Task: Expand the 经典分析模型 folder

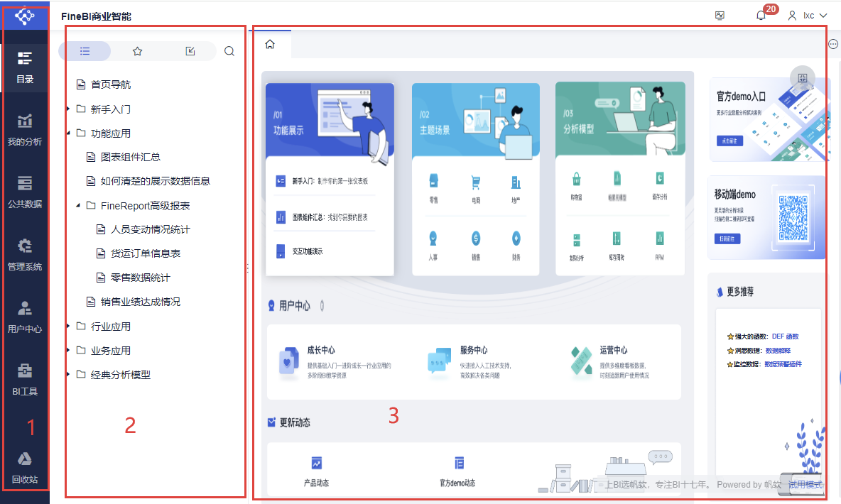Action: click(x=69, y=374)
